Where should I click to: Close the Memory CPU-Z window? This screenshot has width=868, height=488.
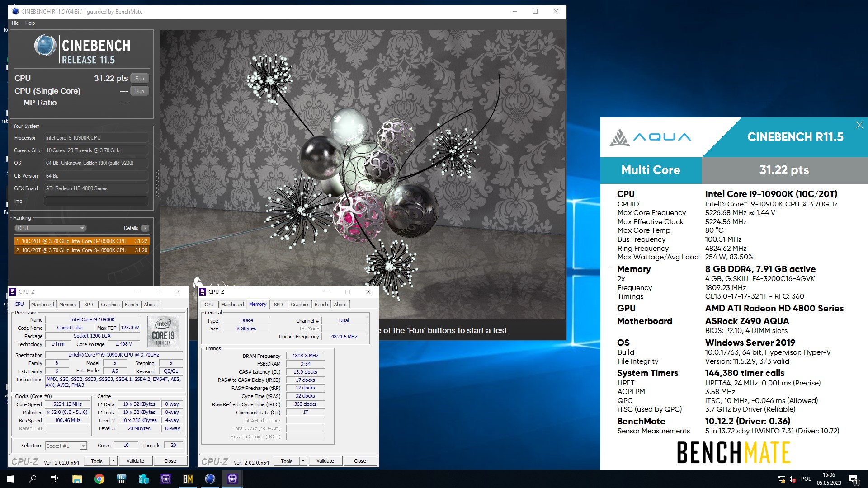pyautogui.click(x=368, y=292)
